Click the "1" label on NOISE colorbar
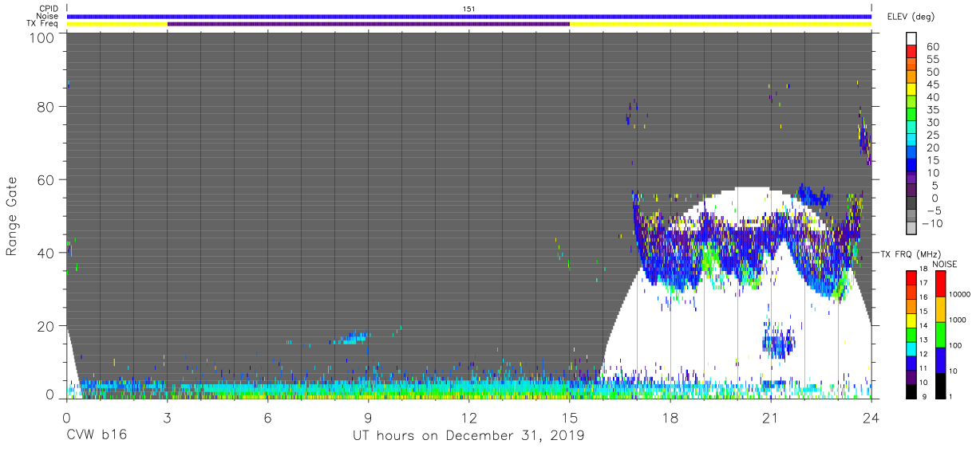 (x=950, y=396)
